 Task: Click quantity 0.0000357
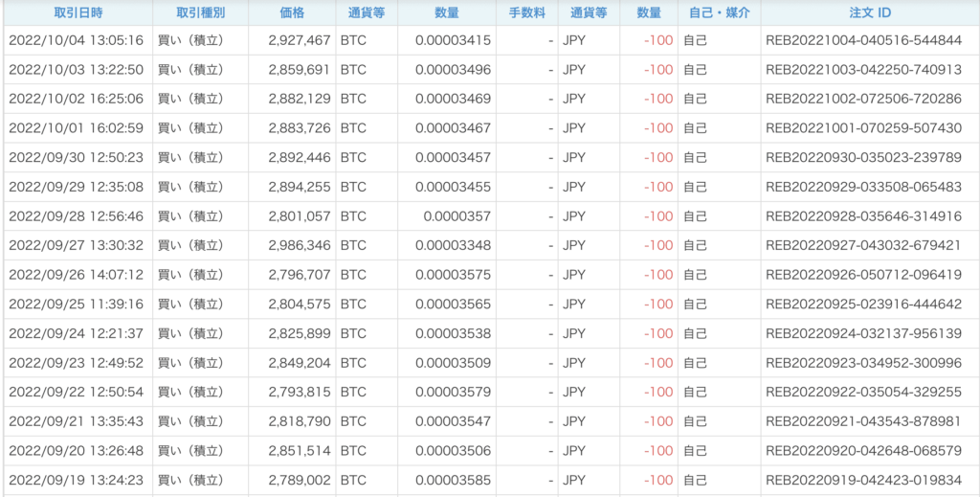[x=457, y=216]
